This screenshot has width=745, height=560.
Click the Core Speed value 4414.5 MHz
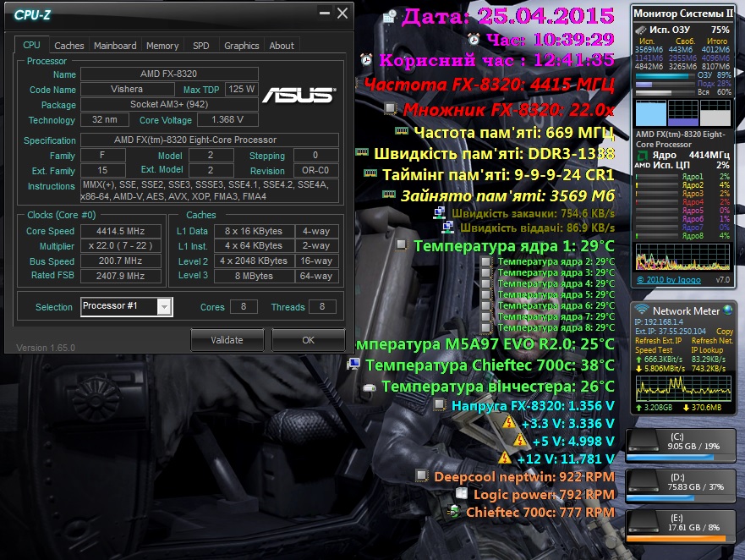tap(121, 231)
